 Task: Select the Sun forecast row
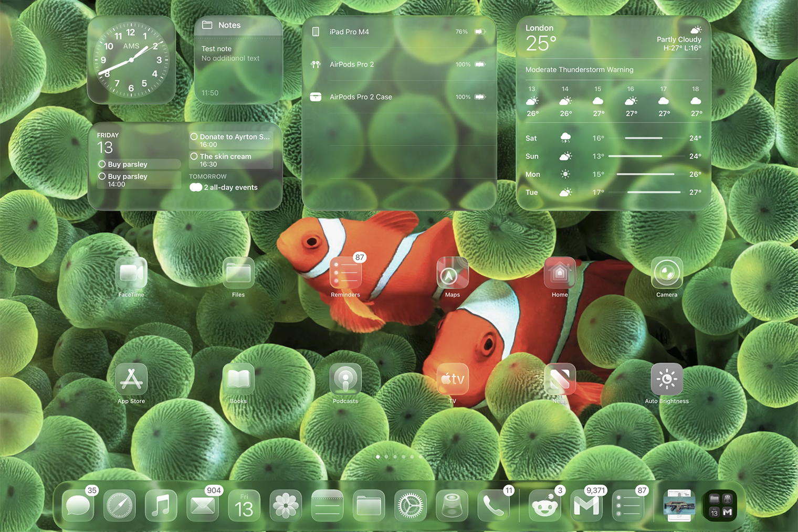point(613,156)
